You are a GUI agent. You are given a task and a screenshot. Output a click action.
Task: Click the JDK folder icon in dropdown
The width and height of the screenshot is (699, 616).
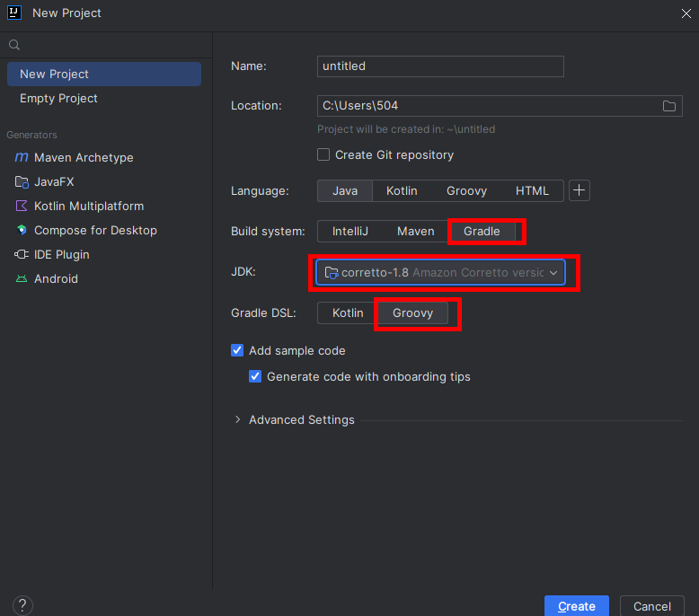point(332,273)
